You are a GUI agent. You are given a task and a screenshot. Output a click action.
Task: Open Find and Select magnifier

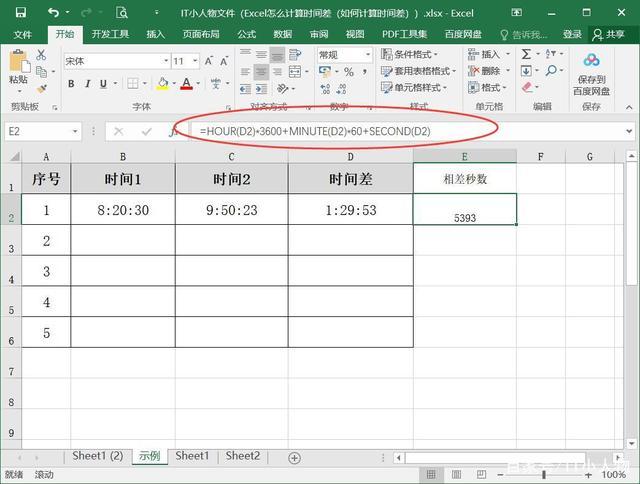point(551,71)
